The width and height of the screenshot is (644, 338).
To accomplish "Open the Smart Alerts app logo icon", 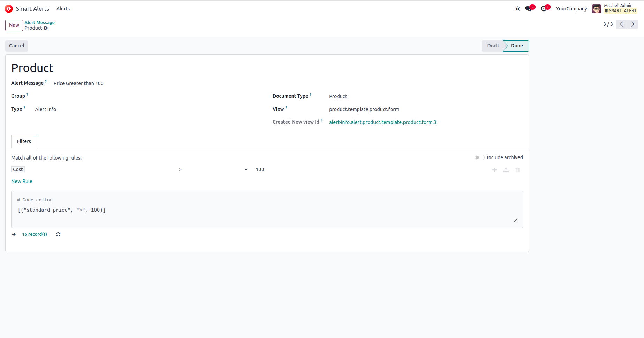I will tap(9, 9).
